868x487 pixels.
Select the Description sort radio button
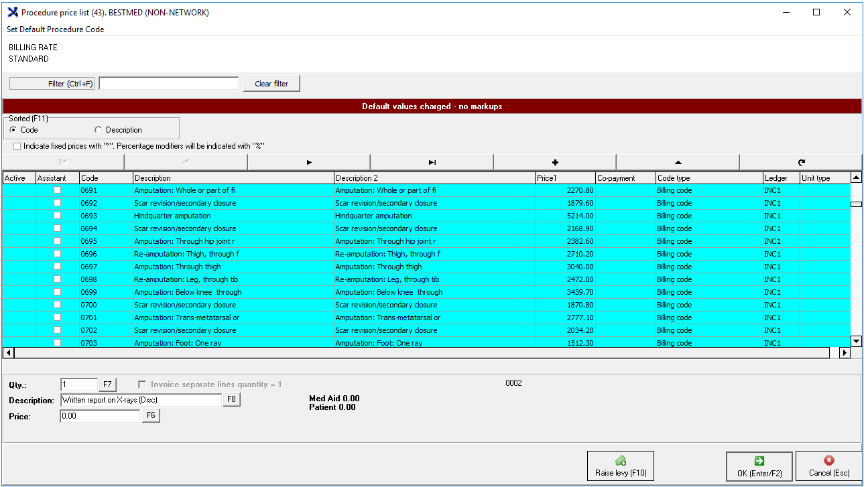(x=99, y=130)
